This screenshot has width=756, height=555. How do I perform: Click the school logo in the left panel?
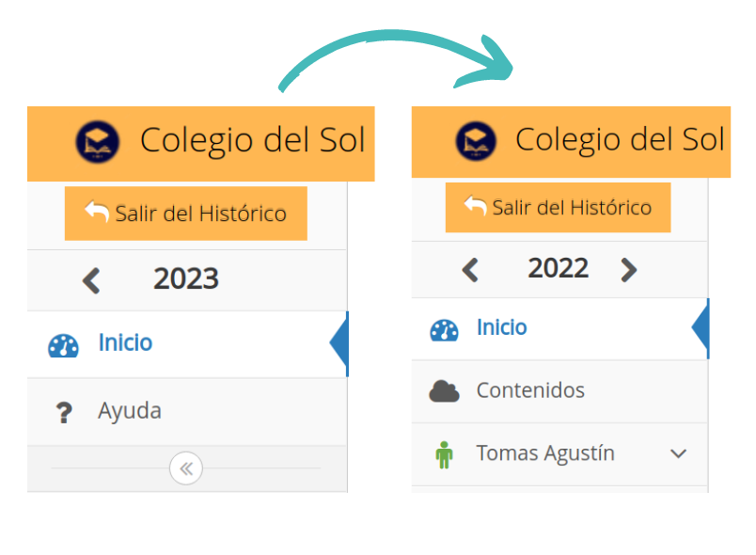98,141
